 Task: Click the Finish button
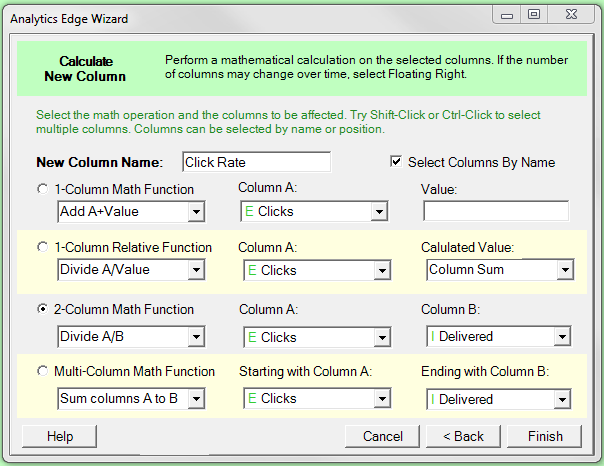[x=545, y=436]
